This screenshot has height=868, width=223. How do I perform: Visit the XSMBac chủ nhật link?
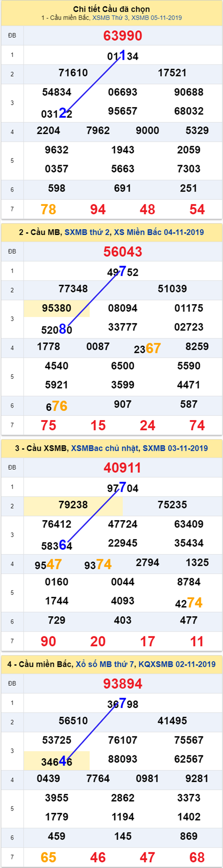click(105, 448)
